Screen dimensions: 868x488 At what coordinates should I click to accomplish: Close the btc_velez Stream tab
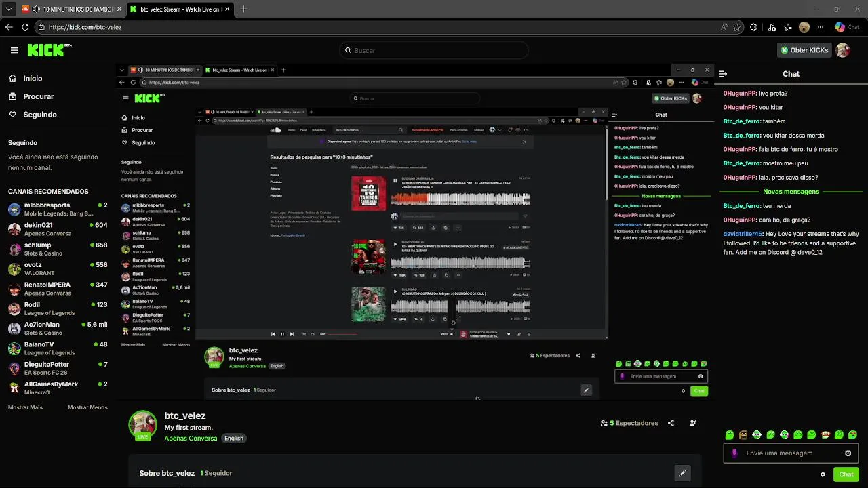click(226, 9)
